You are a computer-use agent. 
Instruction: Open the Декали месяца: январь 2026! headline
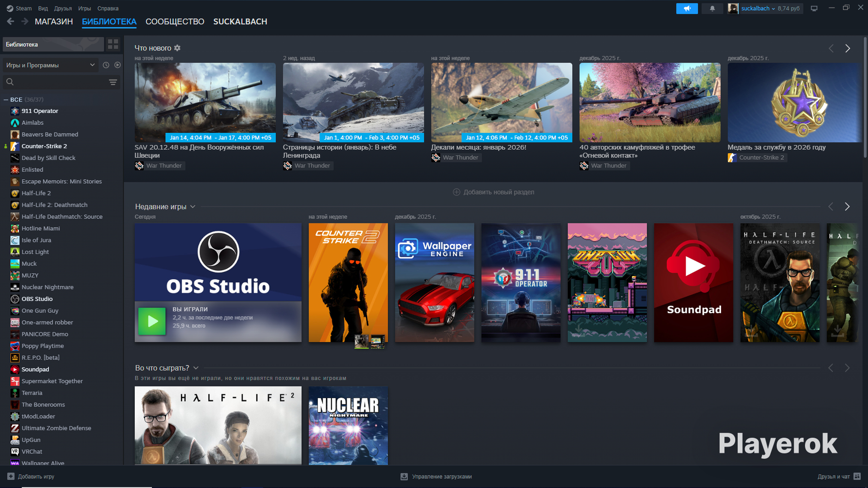coord(478,147)
